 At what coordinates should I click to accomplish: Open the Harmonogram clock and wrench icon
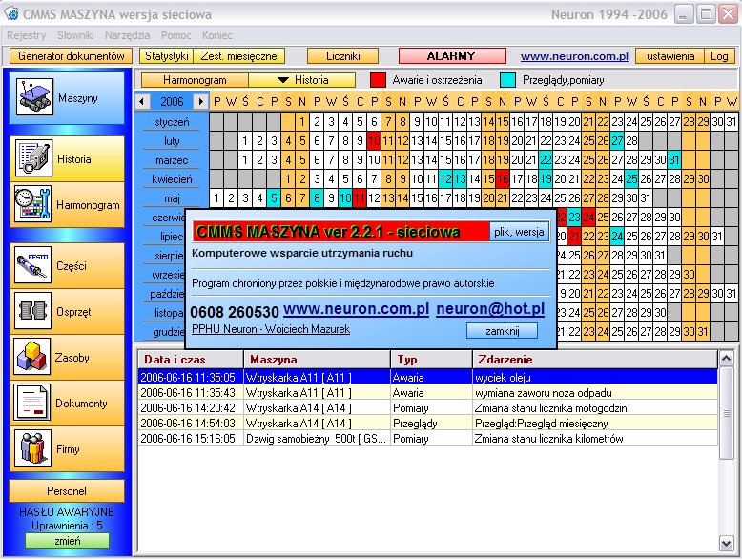[x=32, y=204]
